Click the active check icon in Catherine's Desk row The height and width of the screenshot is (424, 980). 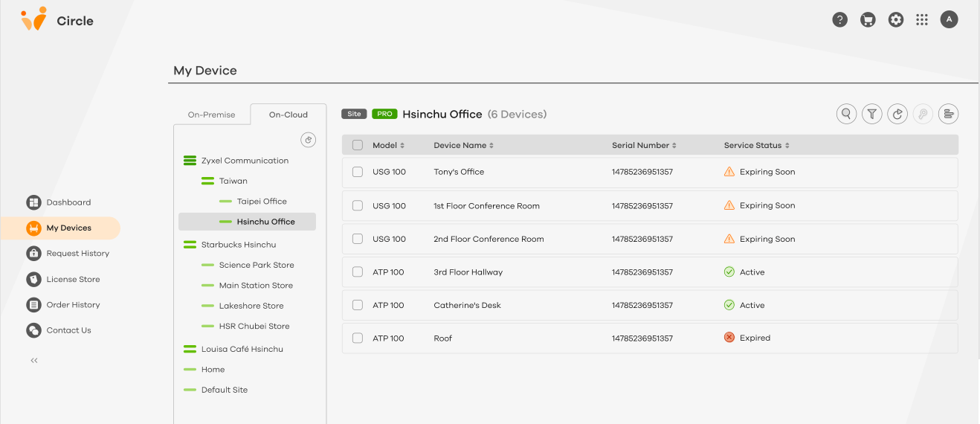coord(729,305)
